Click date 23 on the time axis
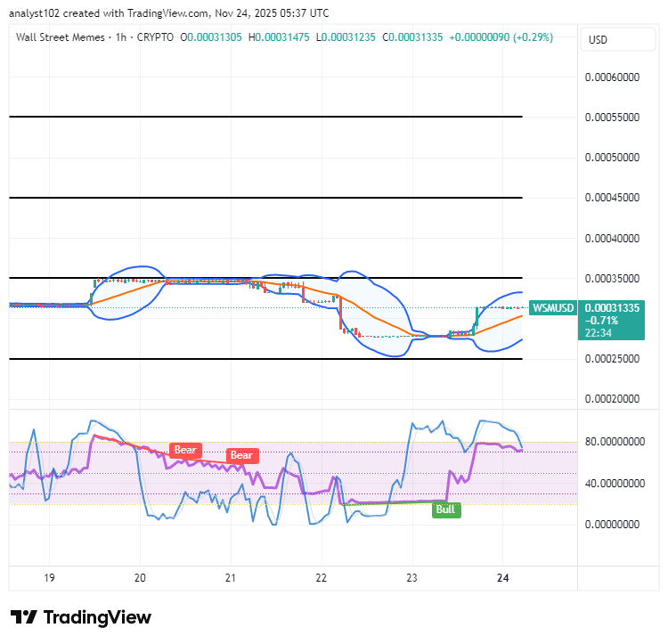668x644 pixels. pos(412,578)
